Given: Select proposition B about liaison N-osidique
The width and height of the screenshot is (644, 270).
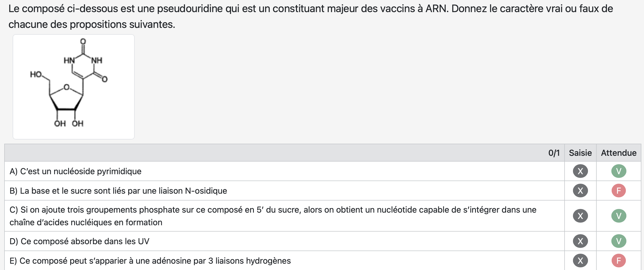Looking at the screenshot, I should (x=118, y=191).
